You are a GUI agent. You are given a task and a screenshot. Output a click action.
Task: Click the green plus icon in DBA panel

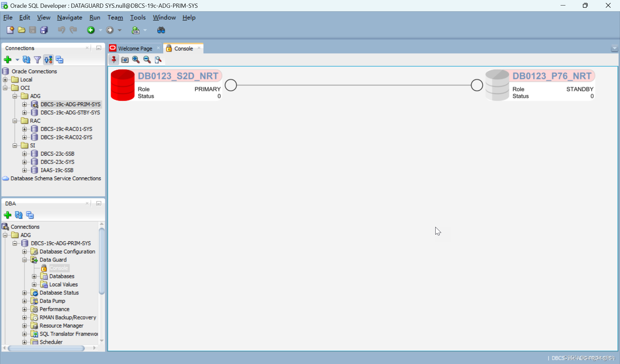pyautogui.click(x=7, y=215)
